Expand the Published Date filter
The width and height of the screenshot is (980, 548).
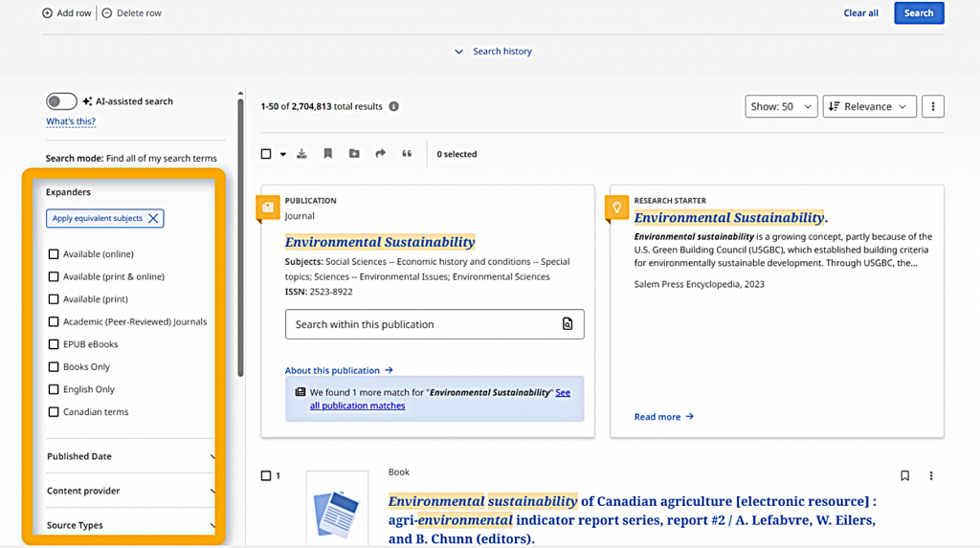click(x=130, y=456)
